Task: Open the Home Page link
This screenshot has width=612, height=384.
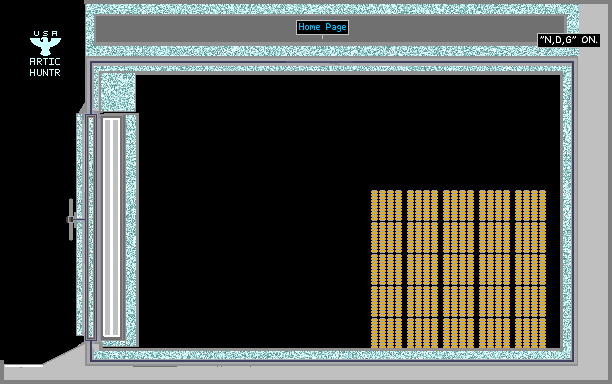Action: 322,27
